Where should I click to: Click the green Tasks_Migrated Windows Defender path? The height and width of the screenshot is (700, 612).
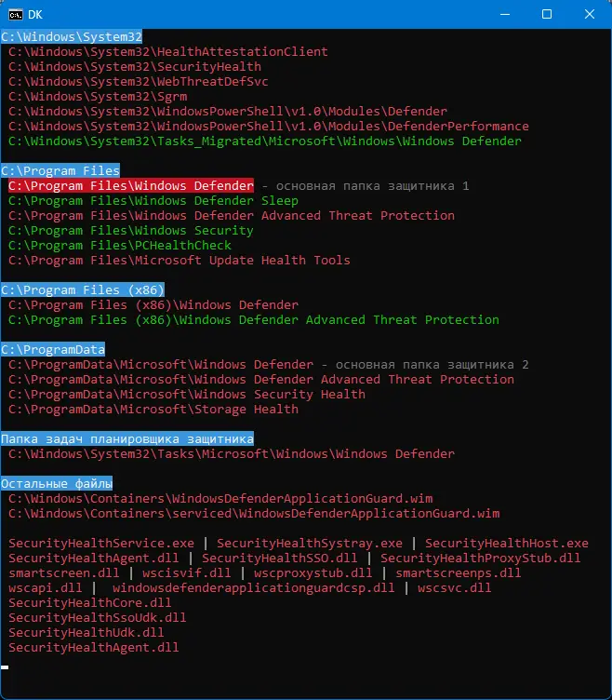pos(265,141)
